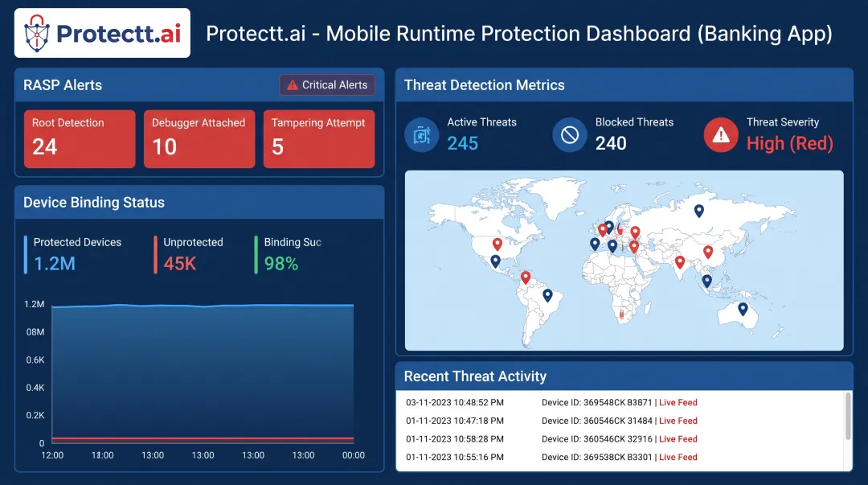The image size is (868, 485).
Task: Select the red map pin over India
Action: [x=680, y=262]
